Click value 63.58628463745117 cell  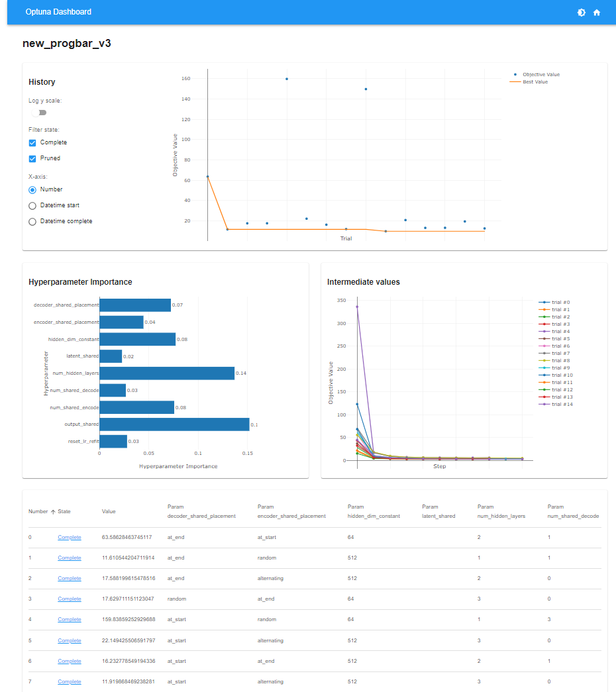tap(127, 537)
